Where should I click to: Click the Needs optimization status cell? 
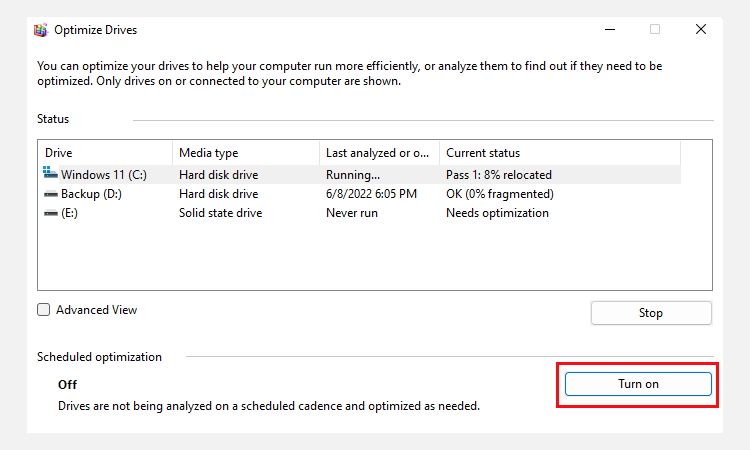click(x=497, y=213)
